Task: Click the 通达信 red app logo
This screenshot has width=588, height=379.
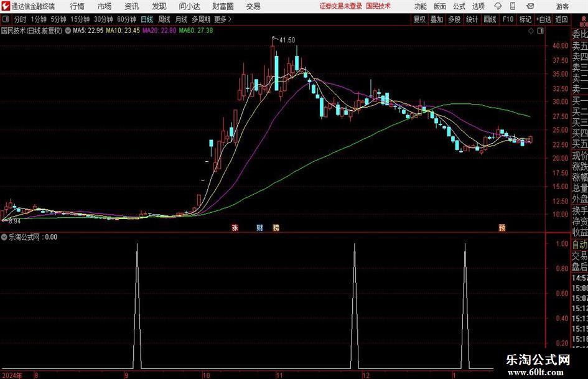Action: click(x=6, y=6)
